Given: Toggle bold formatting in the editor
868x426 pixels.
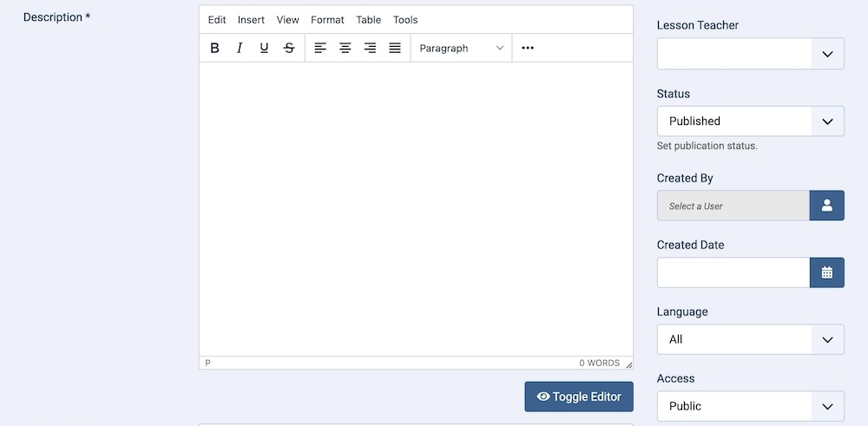Looking at the screenshot, I should pyautogui.click(x=215, y=49).
